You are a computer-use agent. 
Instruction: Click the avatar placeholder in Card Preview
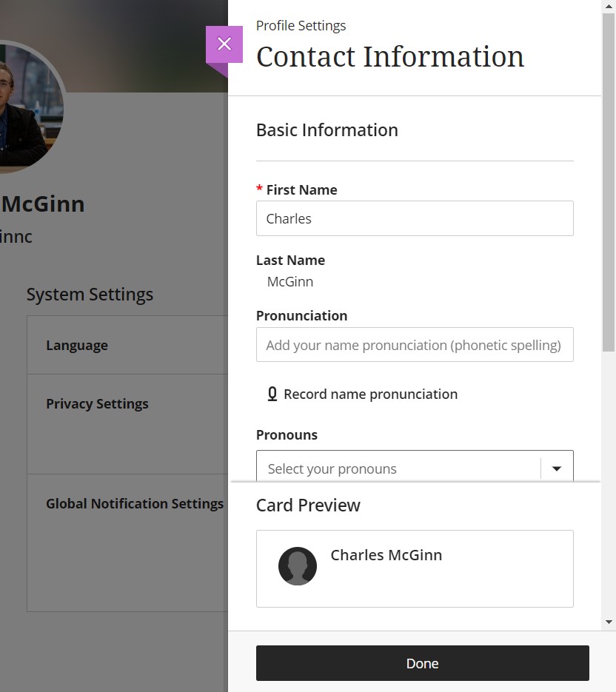[297, 566]
